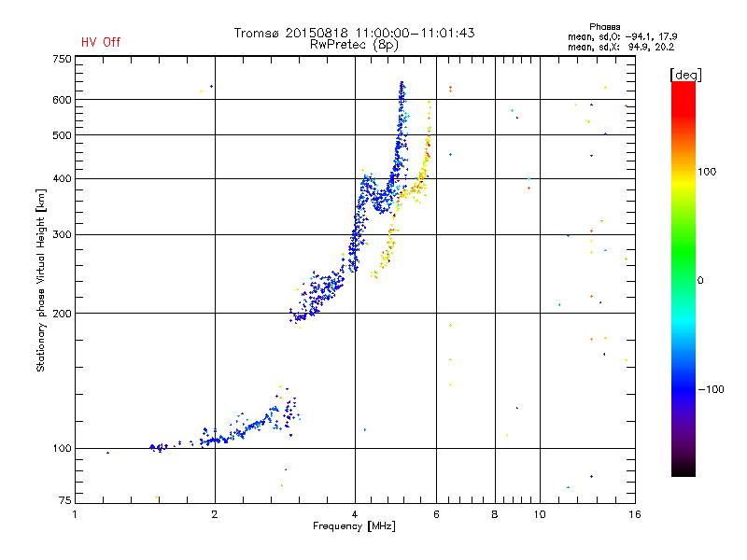
Task: Click the x-axis value "1"
Action: point(75,514)
